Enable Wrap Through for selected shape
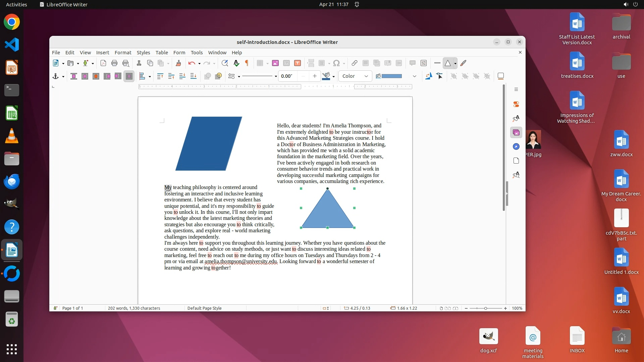 click(x=129, y=76)
